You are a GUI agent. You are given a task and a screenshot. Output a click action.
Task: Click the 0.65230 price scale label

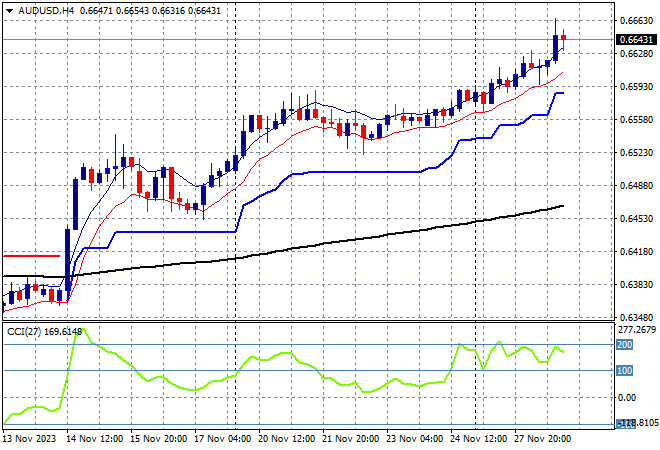(x=637, y=152)
